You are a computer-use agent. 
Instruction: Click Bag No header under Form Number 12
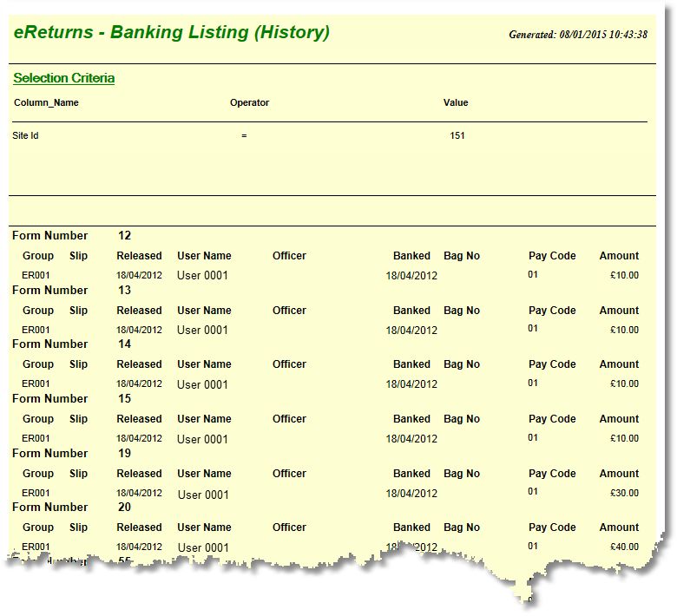(x=462, y=256)
